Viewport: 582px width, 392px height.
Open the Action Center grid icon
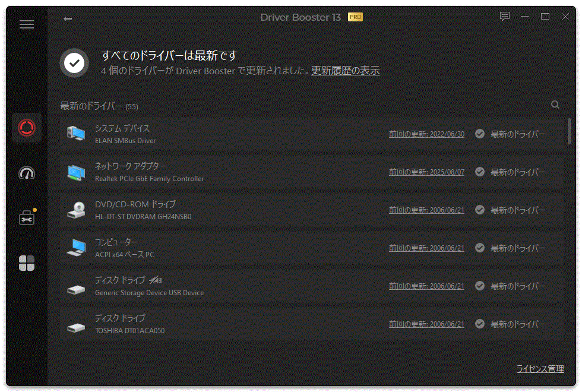[x=26, y=263]
